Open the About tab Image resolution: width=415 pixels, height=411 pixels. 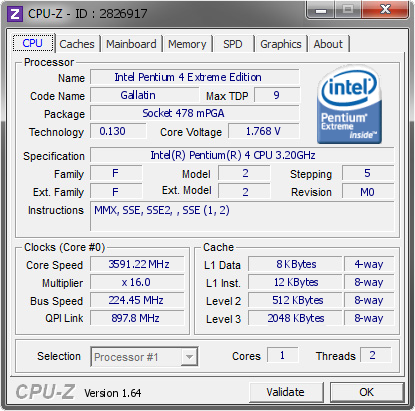328,44
